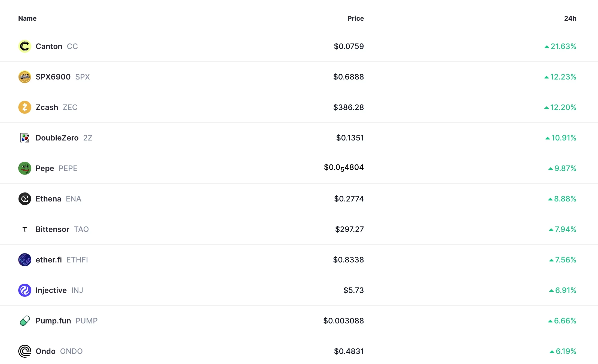Click the DoubleZero logo icon
Image resolution: width=598 pixels, height=364 pixels.
[x=25, y=137]
